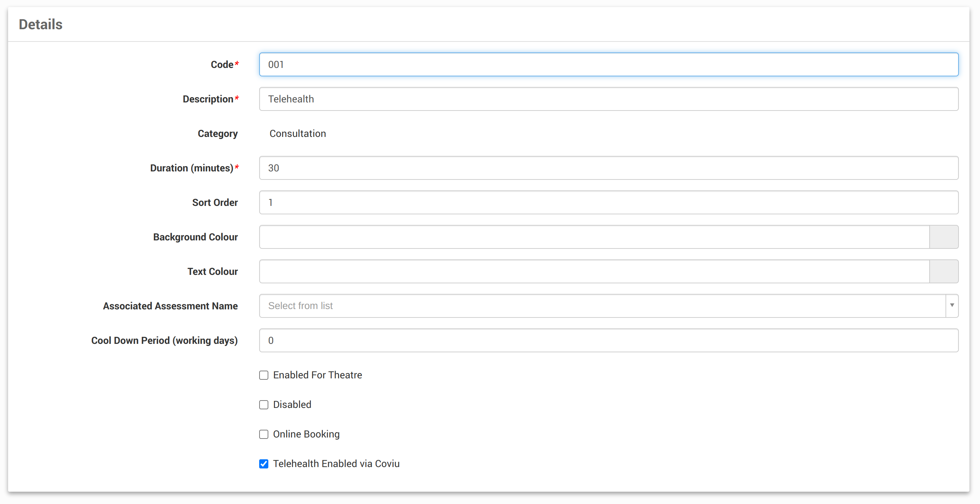Click the Select from list combo box

coord(602,306)
